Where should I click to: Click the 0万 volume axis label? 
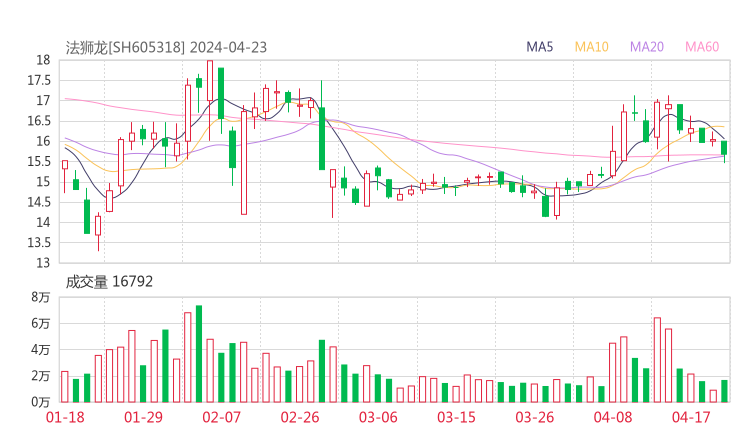pos(41,402)
